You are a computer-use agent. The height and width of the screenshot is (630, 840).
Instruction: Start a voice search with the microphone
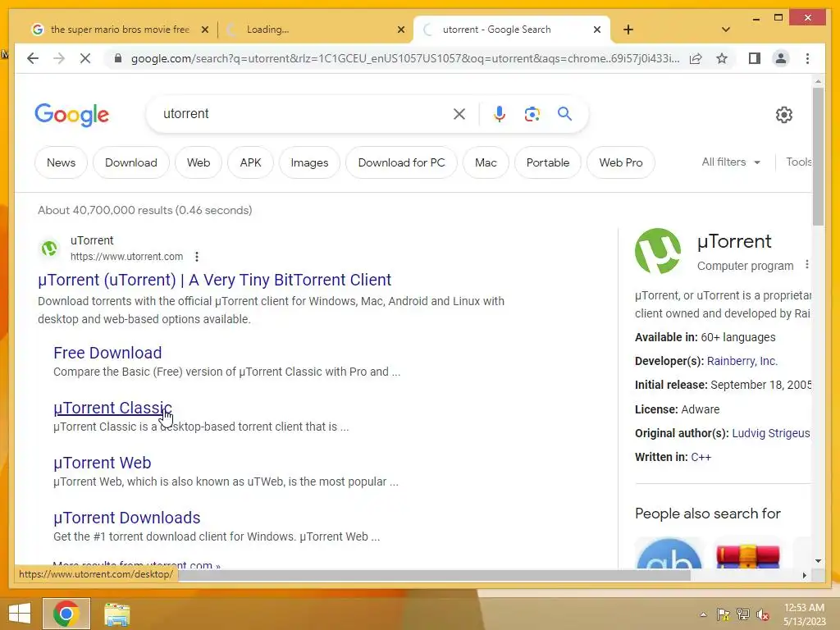tap(500, 113)
